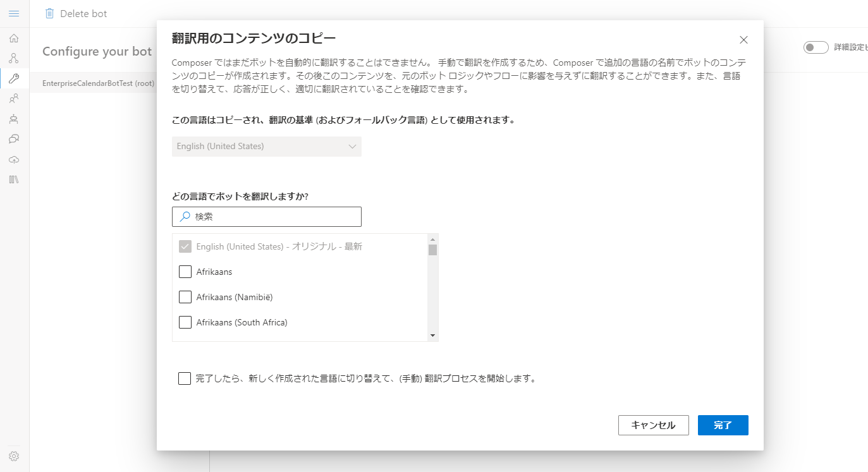868x472 pixels.
Task: Click the キャンセル button
Action: pos(654,425)
